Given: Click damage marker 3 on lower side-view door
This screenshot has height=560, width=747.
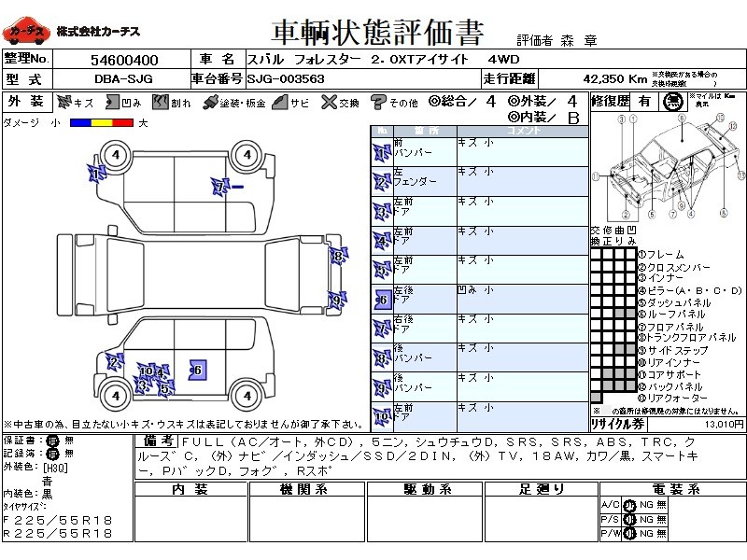Looking at the screenshot, I should point(142,385).
